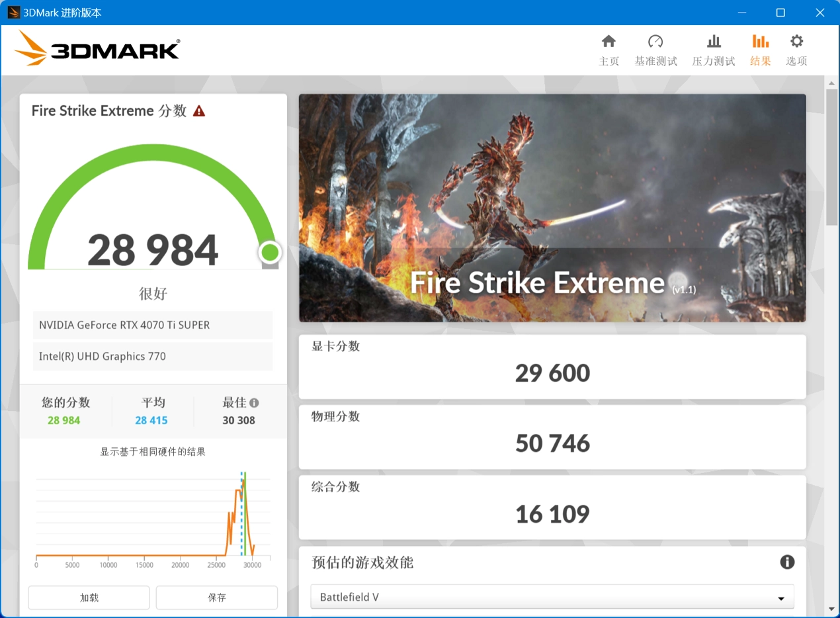
Task: Open the Options gear icon
Action: (796, 42)
